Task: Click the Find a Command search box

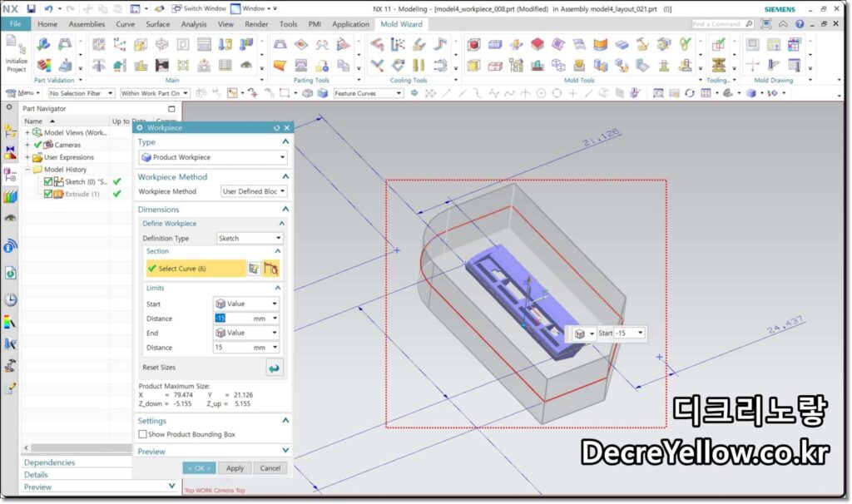Action: 723,24
